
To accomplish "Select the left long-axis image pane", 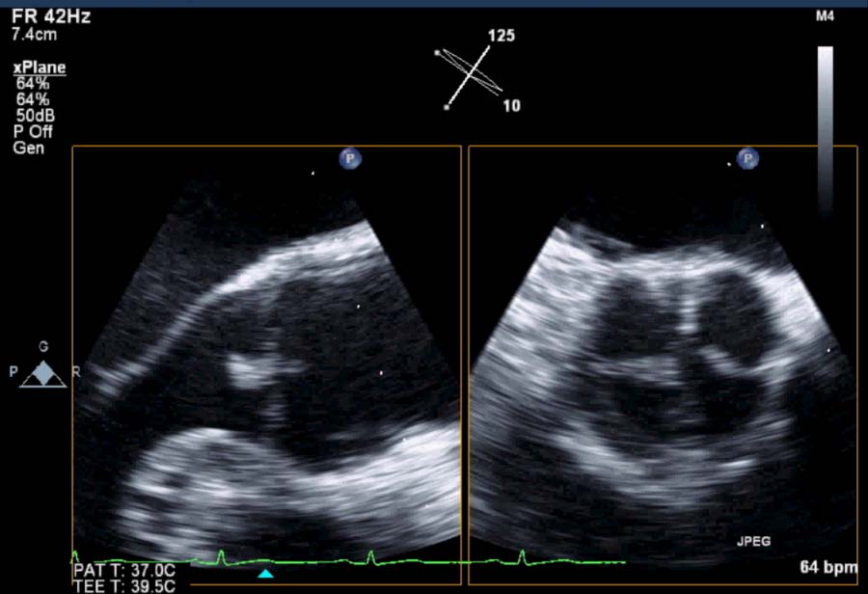I will (x=266, y=366).
